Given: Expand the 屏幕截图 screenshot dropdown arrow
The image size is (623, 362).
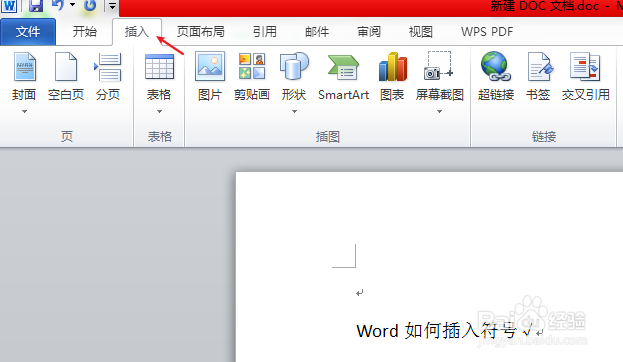Looking at the screenshot, I should (x=439, y=112).
